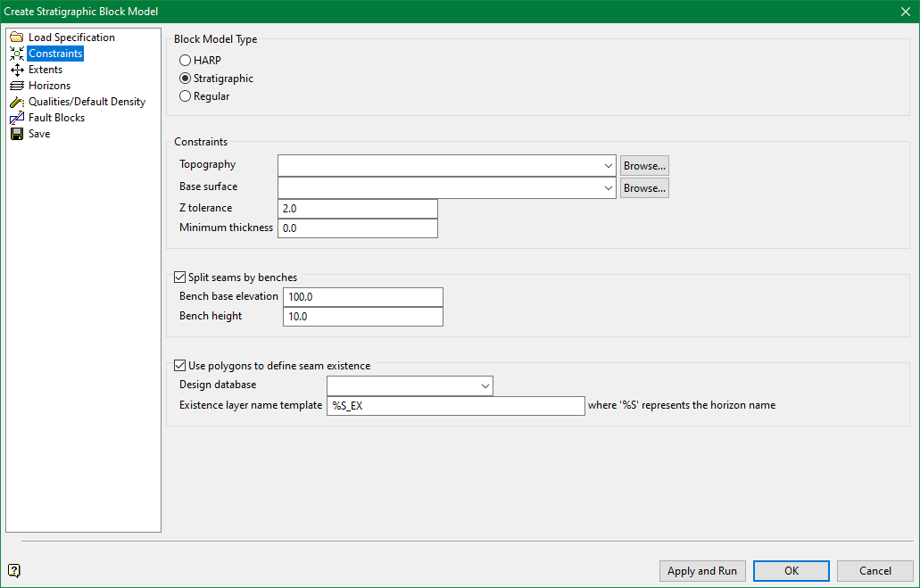
Task: Click the Z tolerance input field
Action: (358, 208)
